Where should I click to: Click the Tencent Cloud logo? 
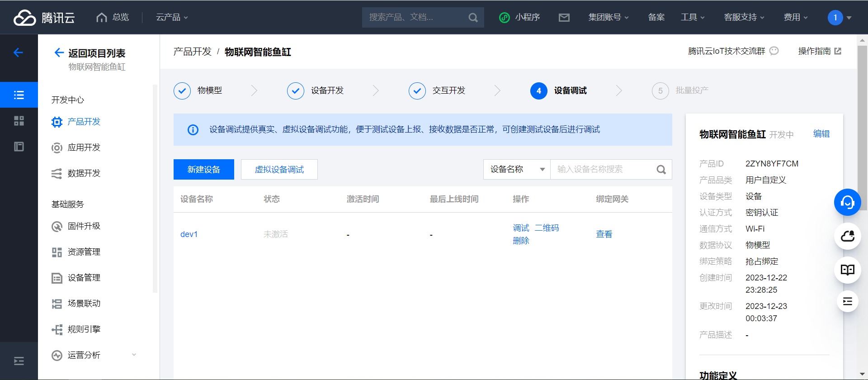44,17
